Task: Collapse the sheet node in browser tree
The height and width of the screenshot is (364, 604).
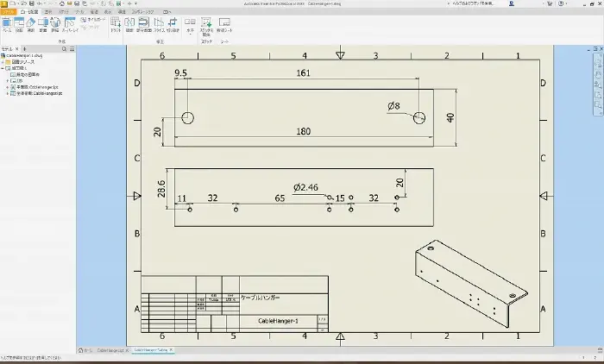Action: 3,69
